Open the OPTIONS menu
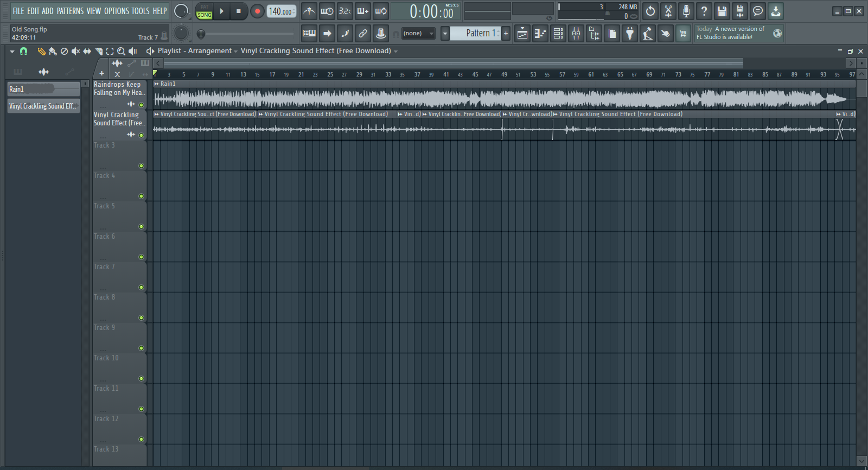 pos(116,11)
